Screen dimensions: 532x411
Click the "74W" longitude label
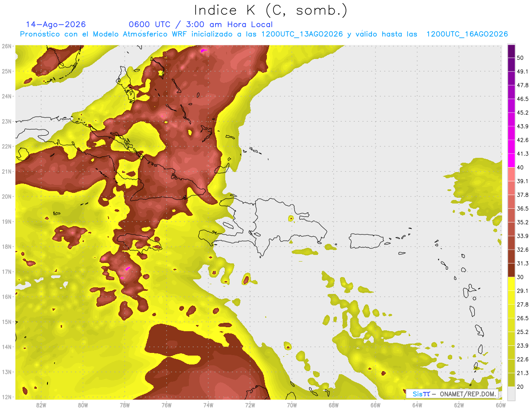point(208,405)
